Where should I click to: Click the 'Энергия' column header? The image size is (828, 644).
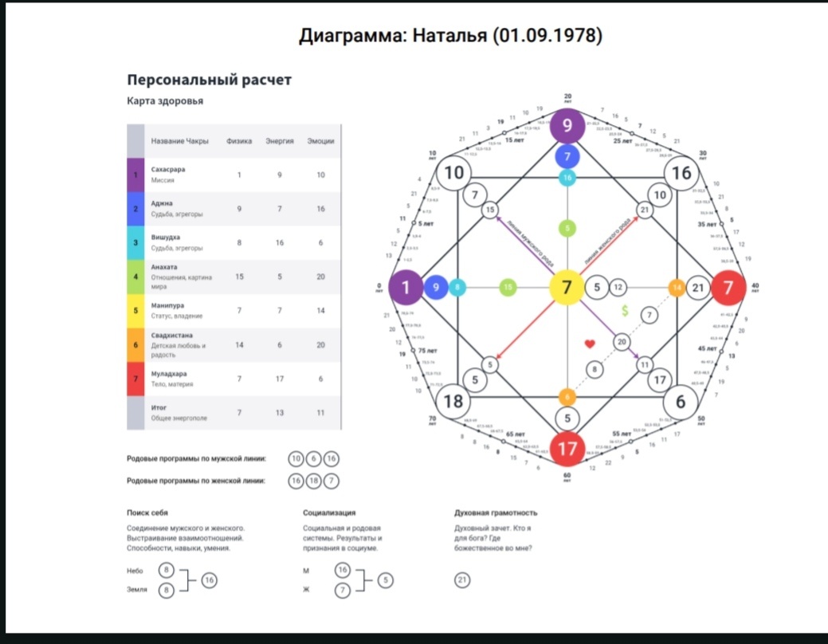[280, 141]
